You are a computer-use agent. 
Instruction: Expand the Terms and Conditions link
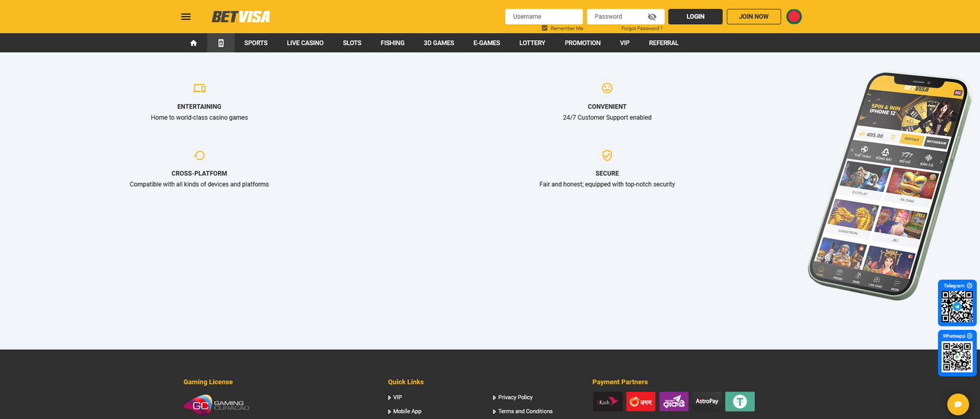(525, 411)
